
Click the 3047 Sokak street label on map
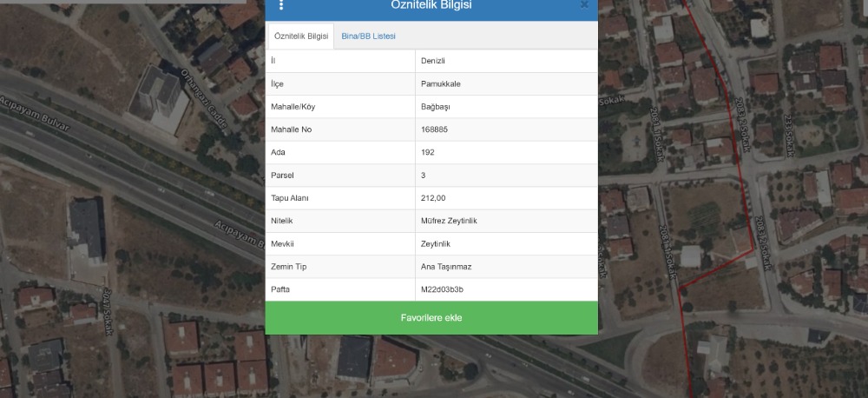[x=108, y=311]
